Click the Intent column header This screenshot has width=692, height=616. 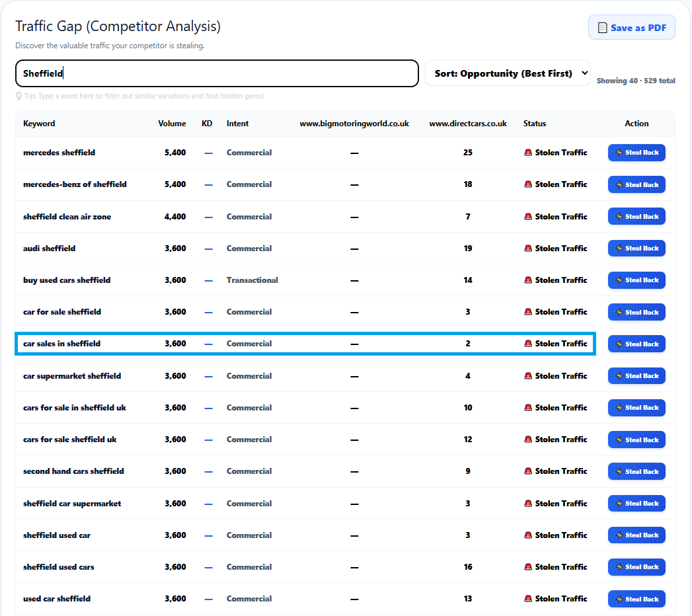pos(237,124)
